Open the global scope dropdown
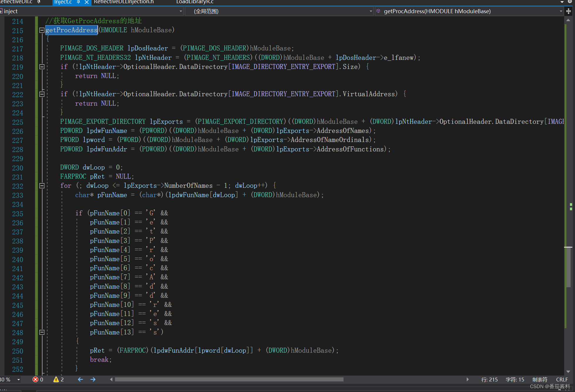Screen dimensions: 575x392 click(x=371, y=11)
